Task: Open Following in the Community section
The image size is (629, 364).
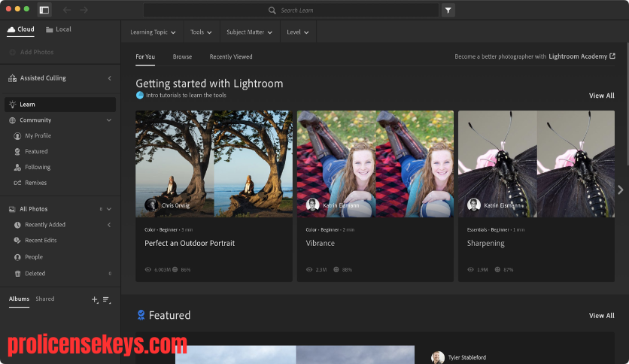Action: pyautogui.click(x=38, y=167)
